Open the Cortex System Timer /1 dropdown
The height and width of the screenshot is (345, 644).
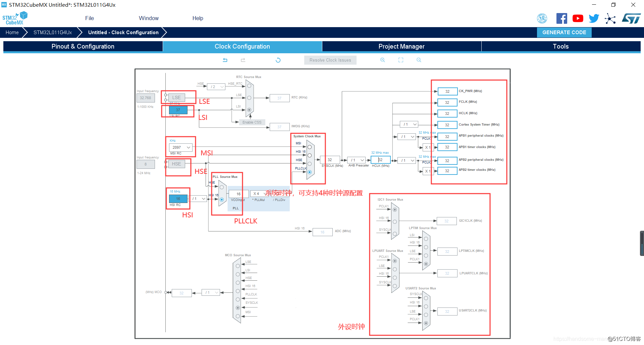click(x=409, y=124)
